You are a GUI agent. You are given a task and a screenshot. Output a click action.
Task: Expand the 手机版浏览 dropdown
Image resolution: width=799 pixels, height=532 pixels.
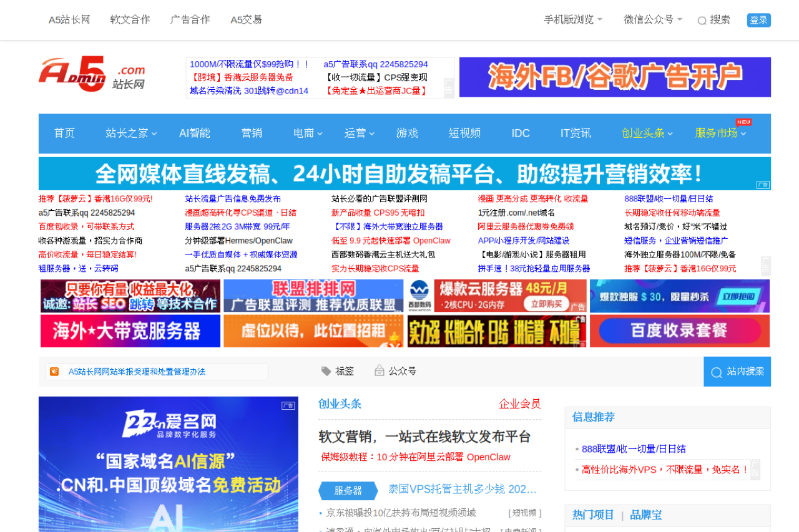(600, 19)
